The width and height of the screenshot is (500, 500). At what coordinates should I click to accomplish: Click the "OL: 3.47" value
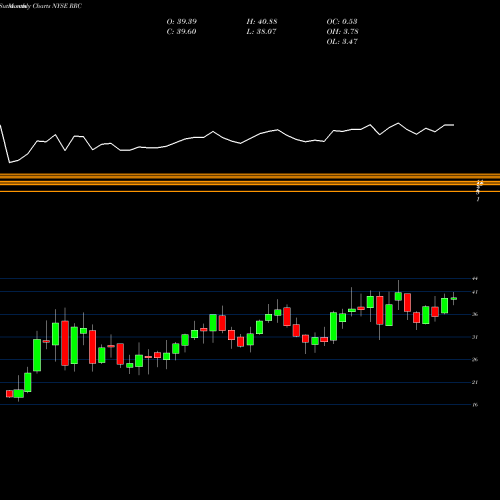342,42
